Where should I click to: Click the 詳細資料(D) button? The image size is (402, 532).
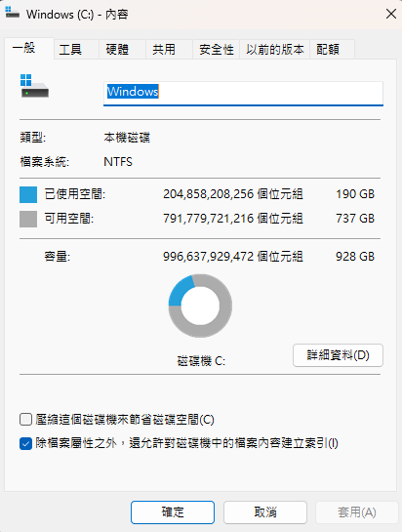[338, 355]
